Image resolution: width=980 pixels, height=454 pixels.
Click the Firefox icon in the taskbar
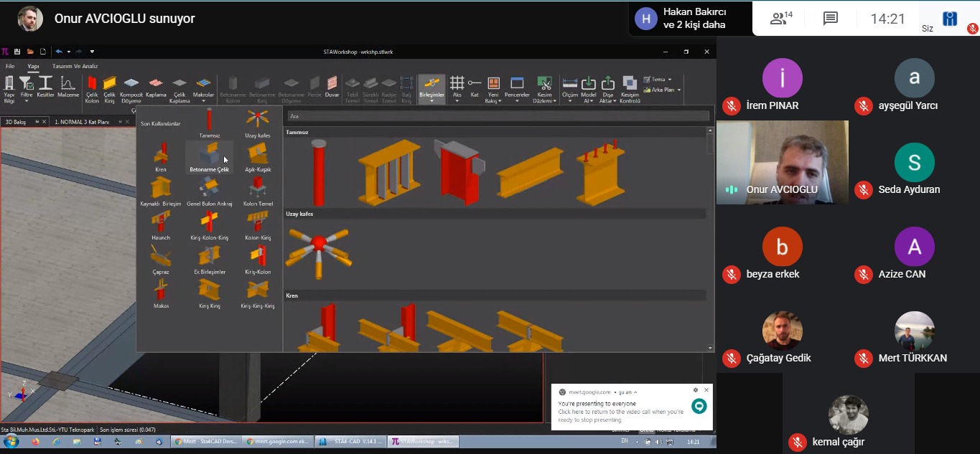[35, 442]
